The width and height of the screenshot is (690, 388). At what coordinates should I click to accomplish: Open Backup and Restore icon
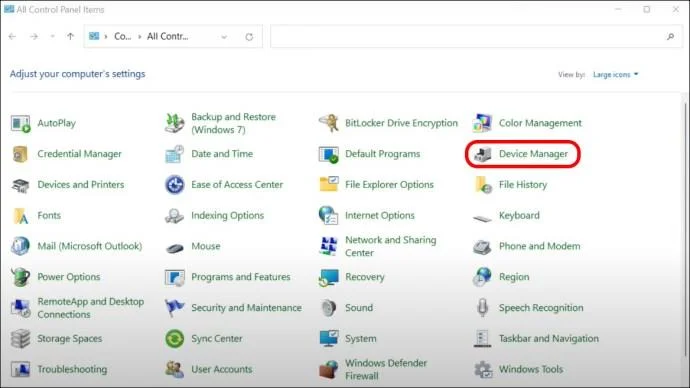point(175,123)
